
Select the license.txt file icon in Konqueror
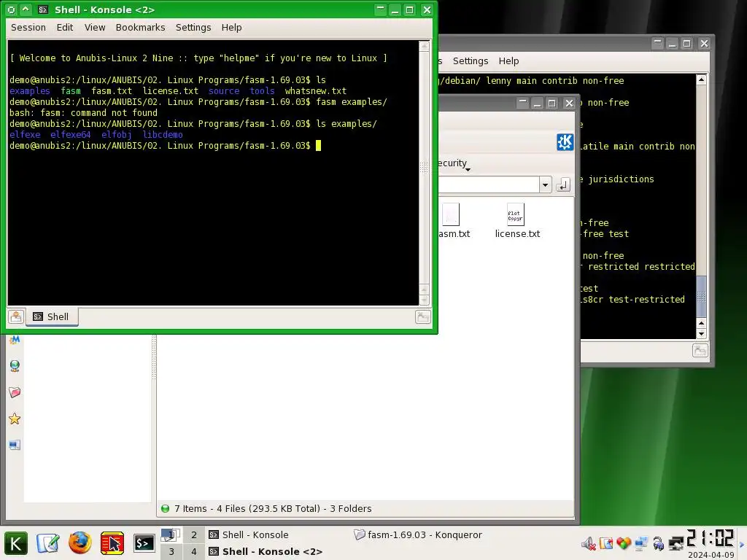click(x=516, y=214)
